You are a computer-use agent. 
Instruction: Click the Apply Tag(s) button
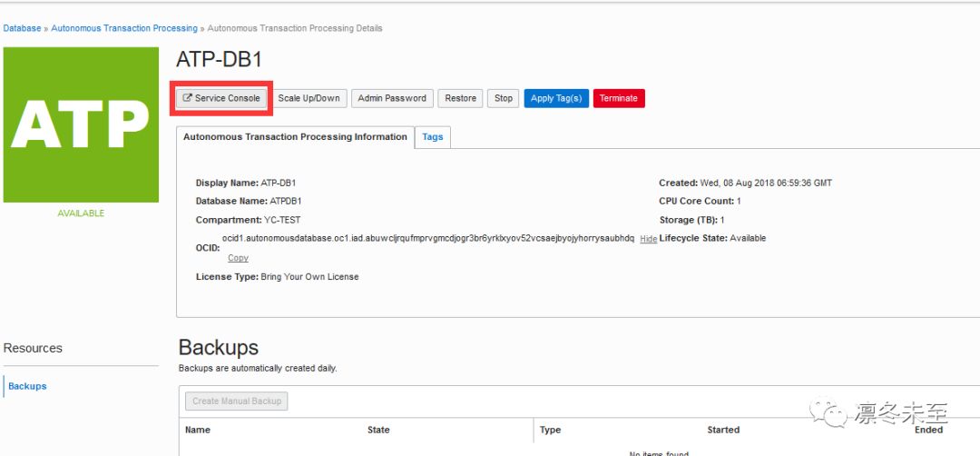(x=556, y=98)
